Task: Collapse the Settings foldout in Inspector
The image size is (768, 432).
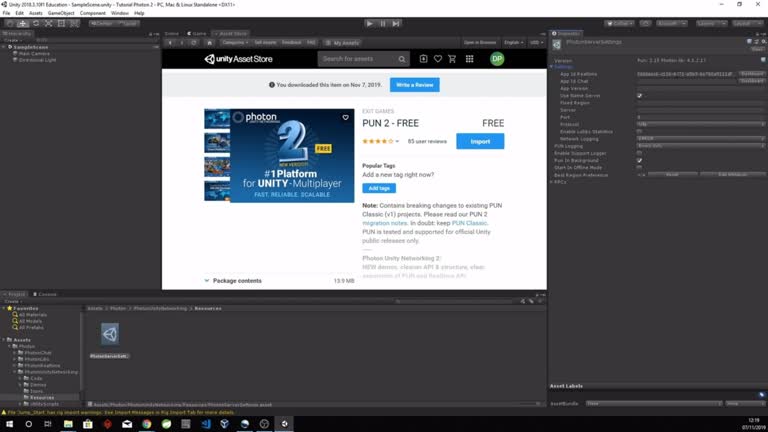Action: click(552, 67)
